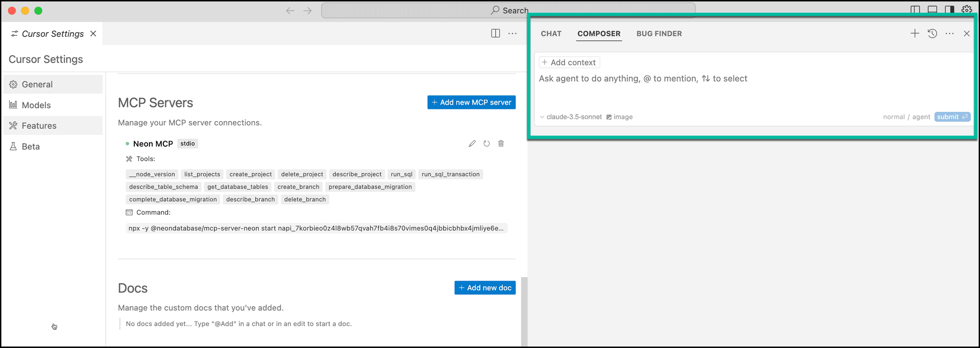Viewport: 980px width, 348px height.
Task: Toggle the primary sidebar panel icon
Action: [915, 9]
